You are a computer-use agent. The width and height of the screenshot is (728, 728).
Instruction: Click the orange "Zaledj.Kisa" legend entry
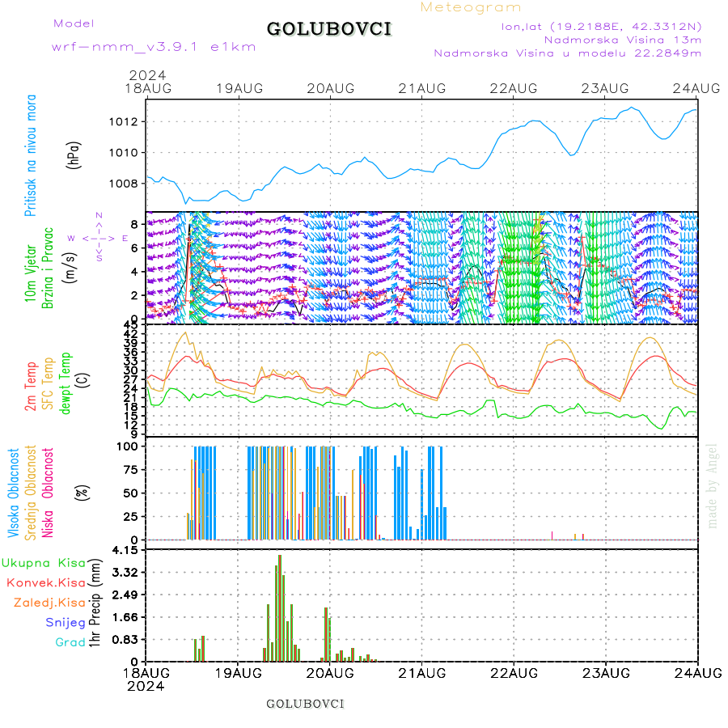(x=49, y=603)
